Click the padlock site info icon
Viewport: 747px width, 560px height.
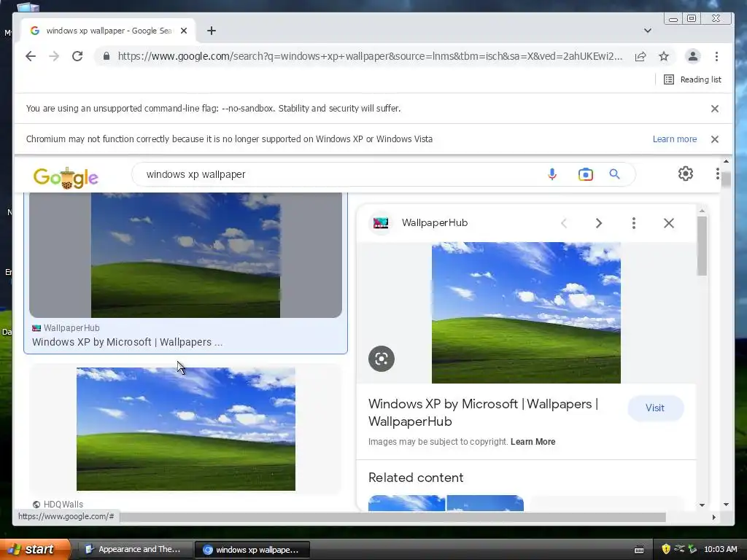point(107,56)
